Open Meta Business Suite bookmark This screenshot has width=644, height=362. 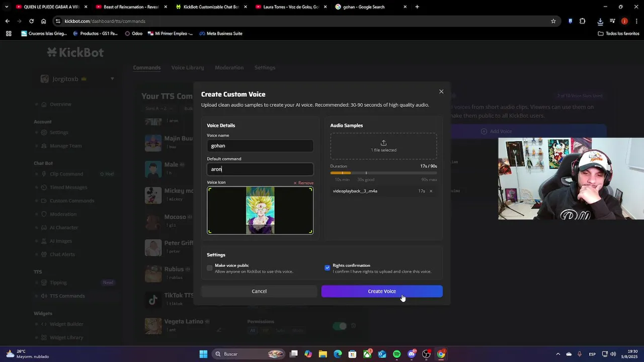click(x=221, y=34)
